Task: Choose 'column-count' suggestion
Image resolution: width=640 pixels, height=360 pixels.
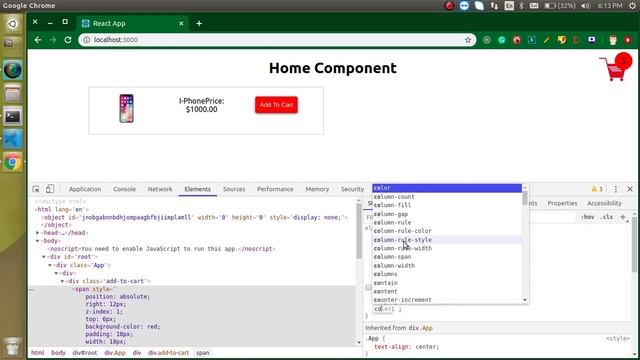Action: 447,197
